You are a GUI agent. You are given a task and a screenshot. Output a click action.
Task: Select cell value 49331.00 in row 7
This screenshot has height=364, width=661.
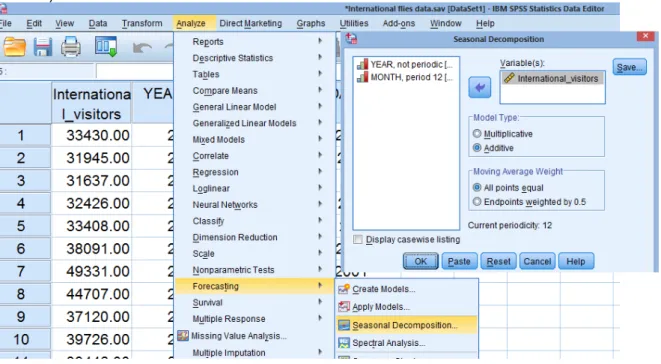click(x=91, y=271)
